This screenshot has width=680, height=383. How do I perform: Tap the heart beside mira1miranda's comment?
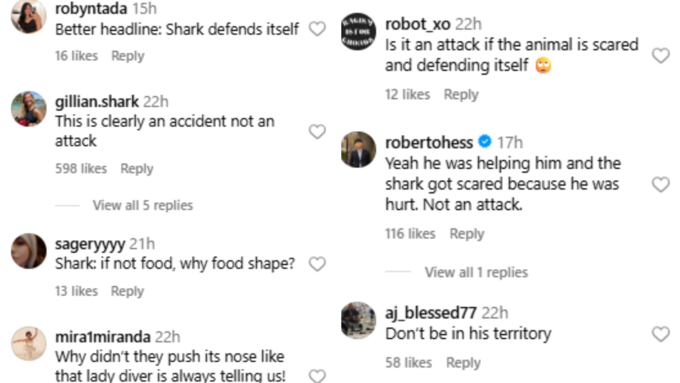[317, 376]
